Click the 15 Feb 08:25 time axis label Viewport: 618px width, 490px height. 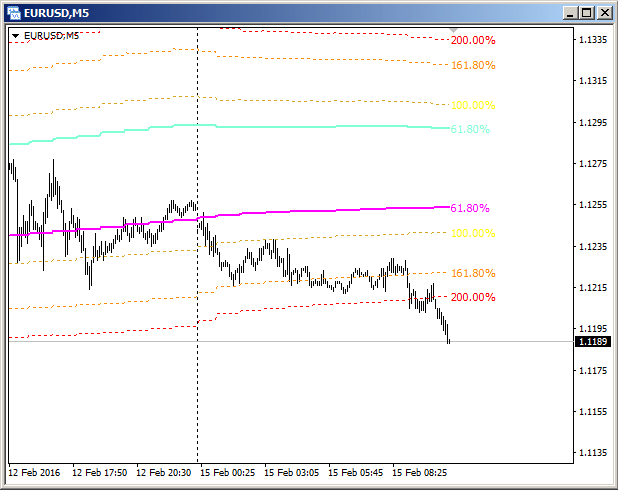tap(419, 471)
